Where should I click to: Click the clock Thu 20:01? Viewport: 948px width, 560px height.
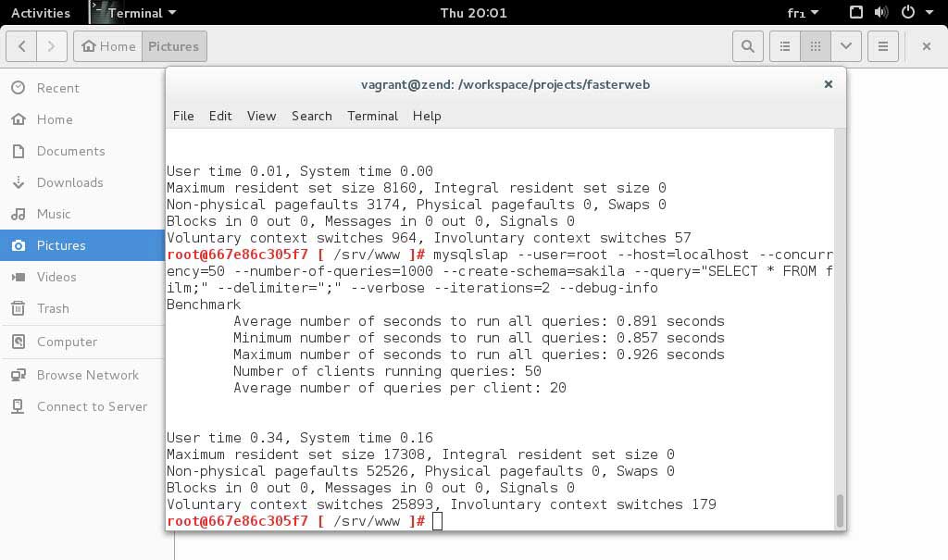(x=473, y=13)
